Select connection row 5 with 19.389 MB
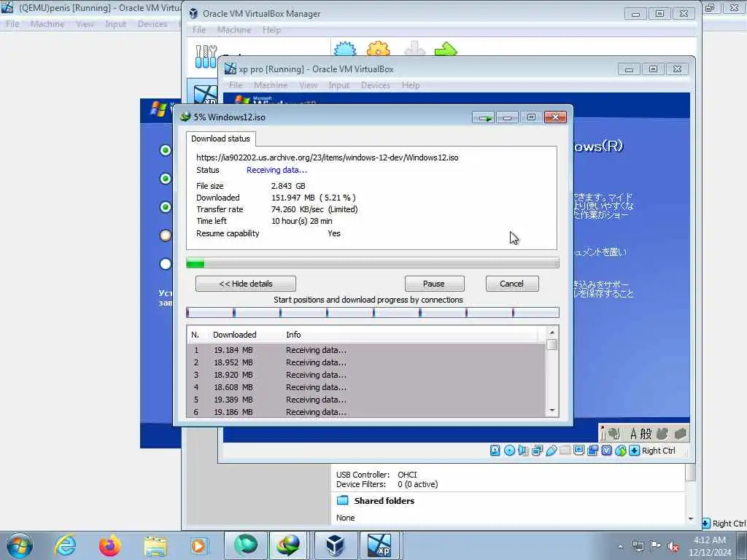Viewport: 747px width, 560px height. coord(366,400)
